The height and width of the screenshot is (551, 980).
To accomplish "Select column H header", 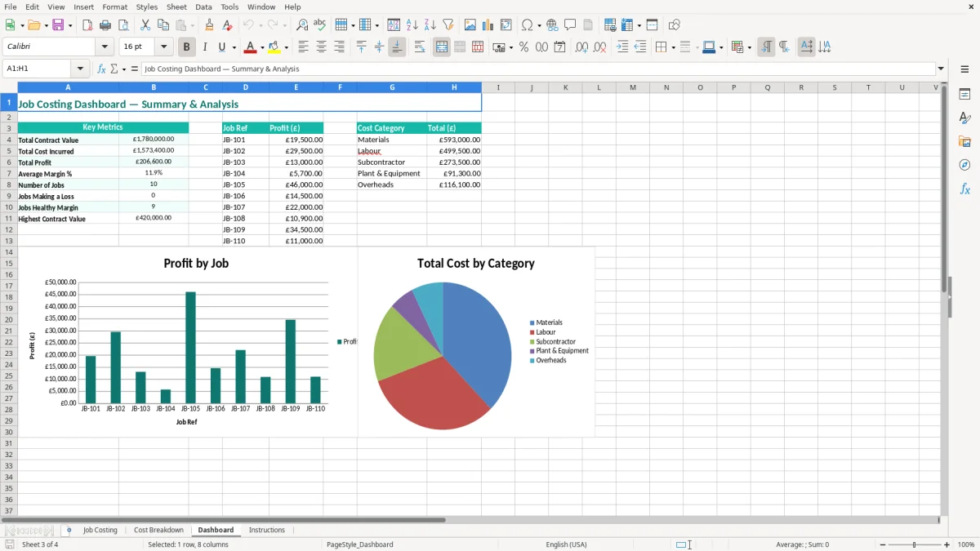I will pos(454,87).
